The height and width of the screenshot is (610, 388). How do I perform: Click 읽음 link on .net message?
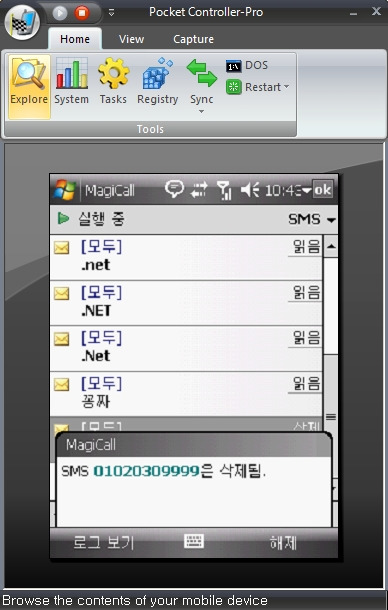pyautogui.click(x=306, y=247)
